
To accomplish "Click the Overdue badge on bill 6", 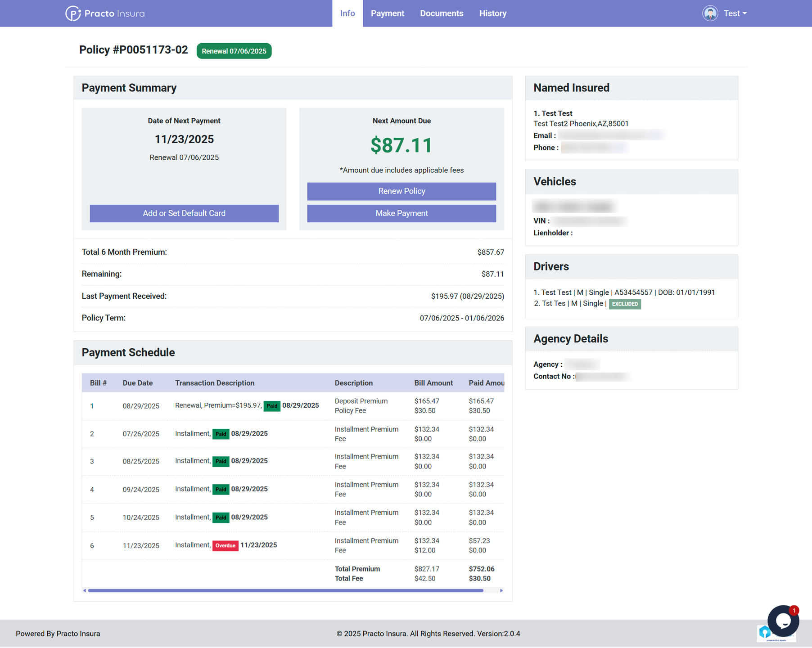I will 225,545.
